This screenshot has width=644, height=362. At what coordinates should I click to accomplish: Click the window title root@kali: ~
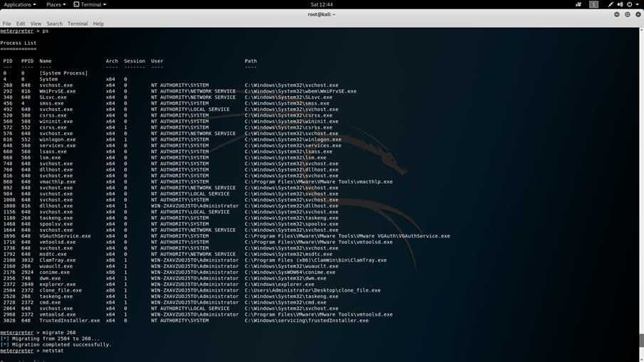pyautogui.click(x=322, y=14)
